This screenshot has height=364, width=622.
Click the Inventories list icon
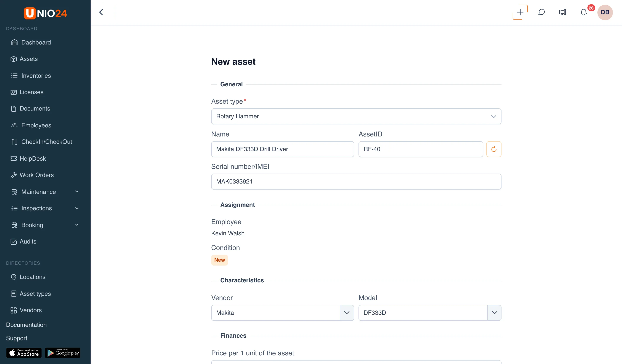tap(14, 76)
